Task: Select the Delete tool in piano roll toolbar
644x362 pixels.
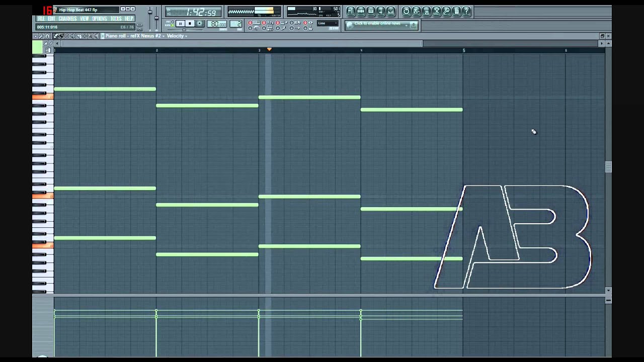Action: pyautogui.click(x=67, y=36)
